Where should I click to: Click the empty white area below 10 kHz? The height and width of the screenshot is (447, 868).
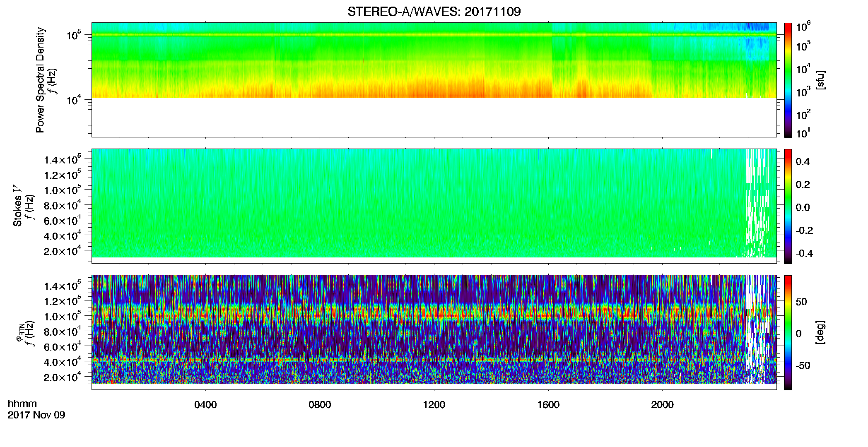434,118
